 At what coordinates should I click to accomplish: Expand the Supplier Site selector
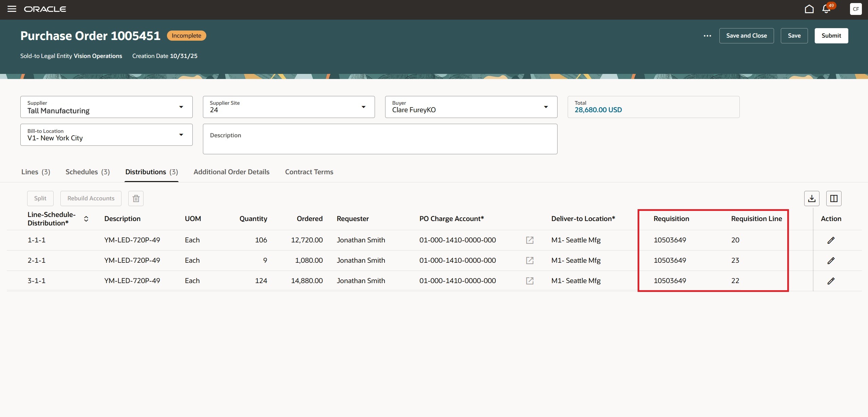364,107
